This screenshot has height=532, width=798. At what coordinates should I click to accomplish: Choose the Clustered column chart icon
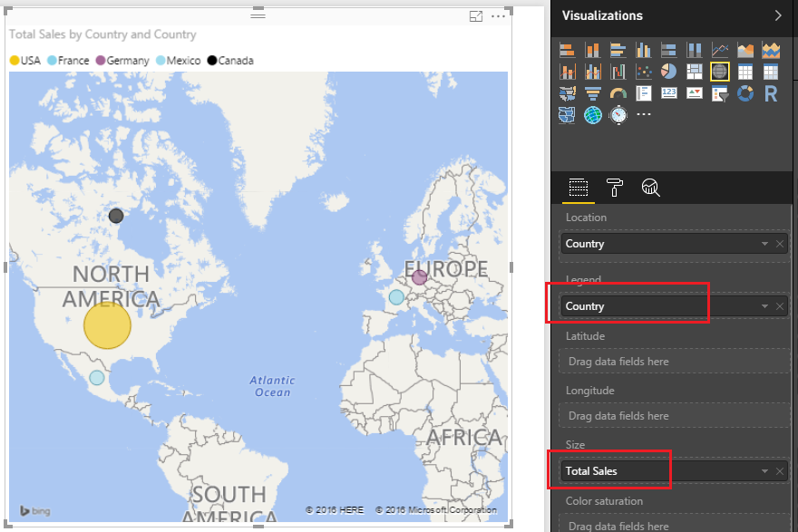point(643,51)
